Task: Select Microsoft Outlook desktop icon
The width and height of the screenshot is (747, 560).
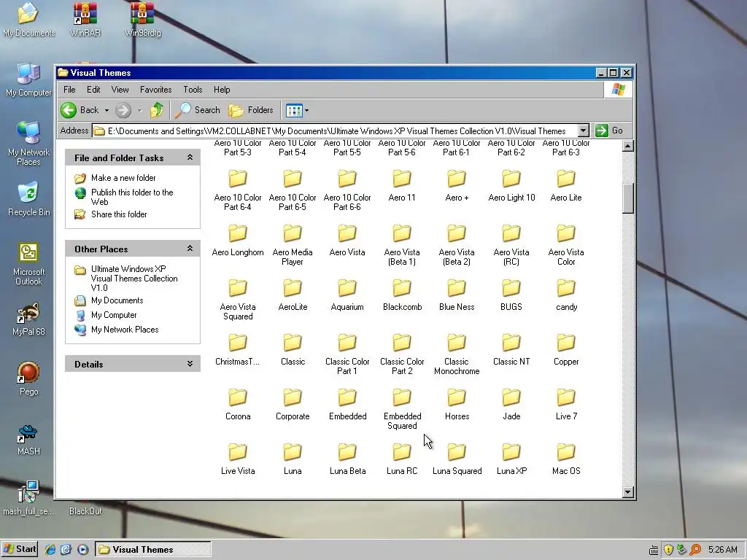Action: click(28, 264)
